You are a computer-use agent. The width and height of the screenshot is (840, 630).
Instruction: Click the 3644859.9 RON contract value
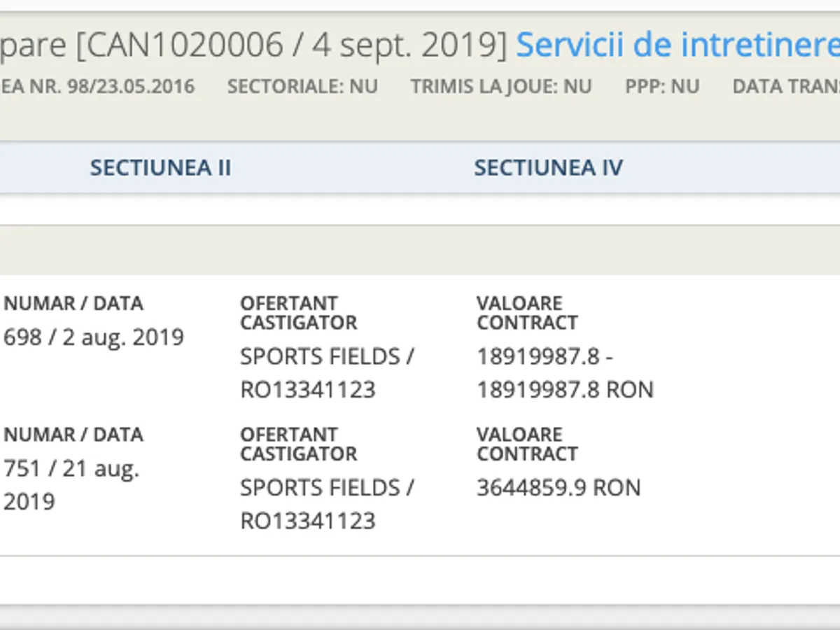pos(559,488)
